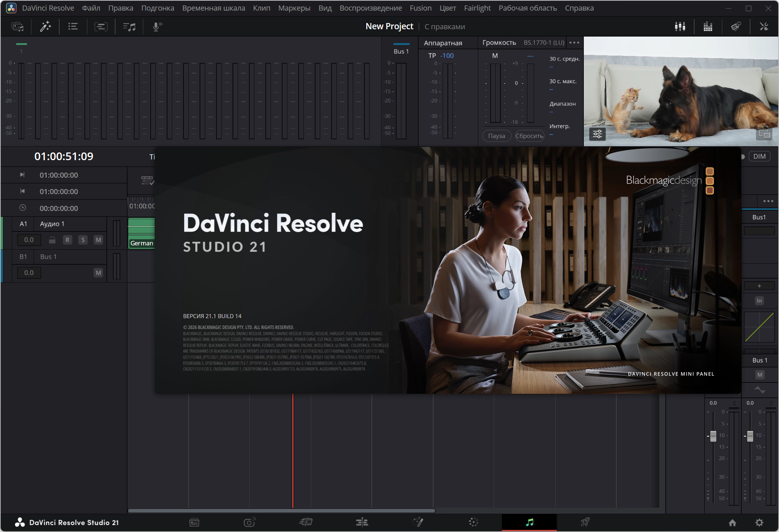
Task: Mute the Аудио 1 track
Action: [x=98, y=240]
